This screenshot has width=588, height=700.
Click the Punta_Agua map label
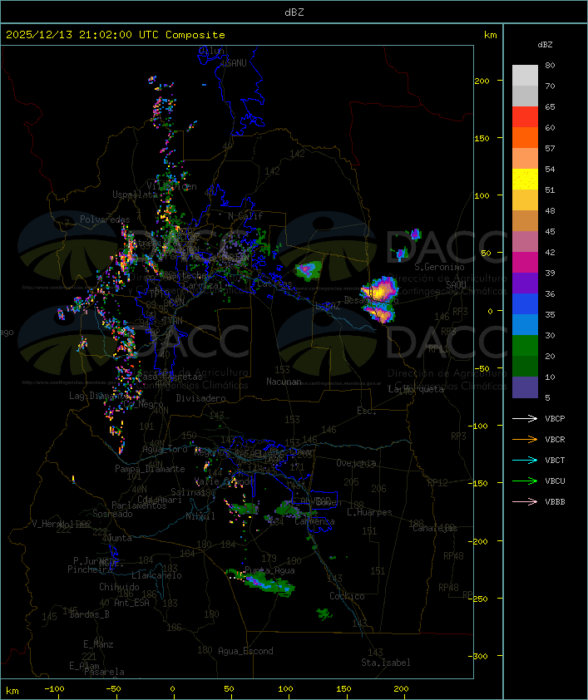pyautogui.click(x=269, y=570)
